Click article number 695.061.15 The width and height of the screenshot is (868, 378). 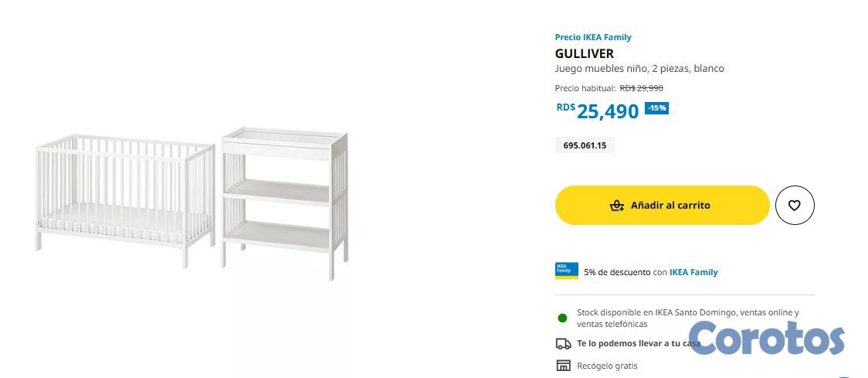point(585,145)
